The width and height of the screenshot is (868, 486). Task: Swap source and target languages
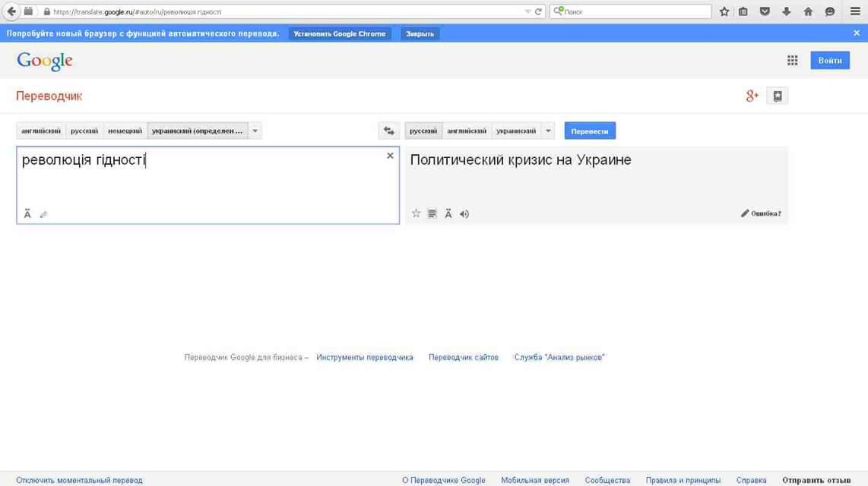click(x=389, y=131)
